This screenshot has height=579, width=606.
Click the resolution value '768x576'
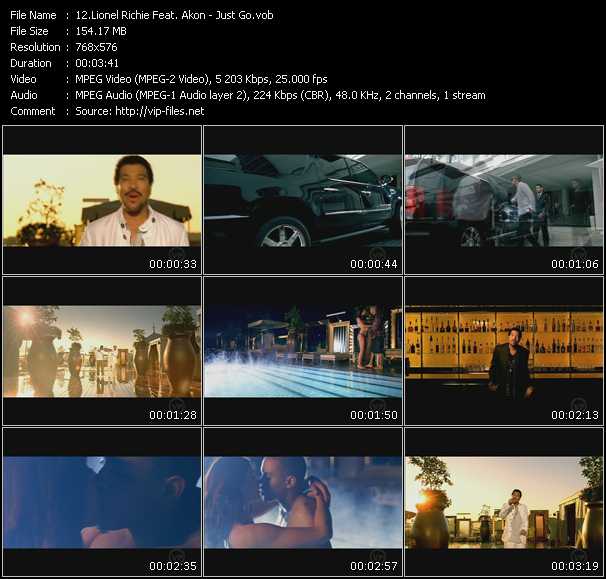96,47
